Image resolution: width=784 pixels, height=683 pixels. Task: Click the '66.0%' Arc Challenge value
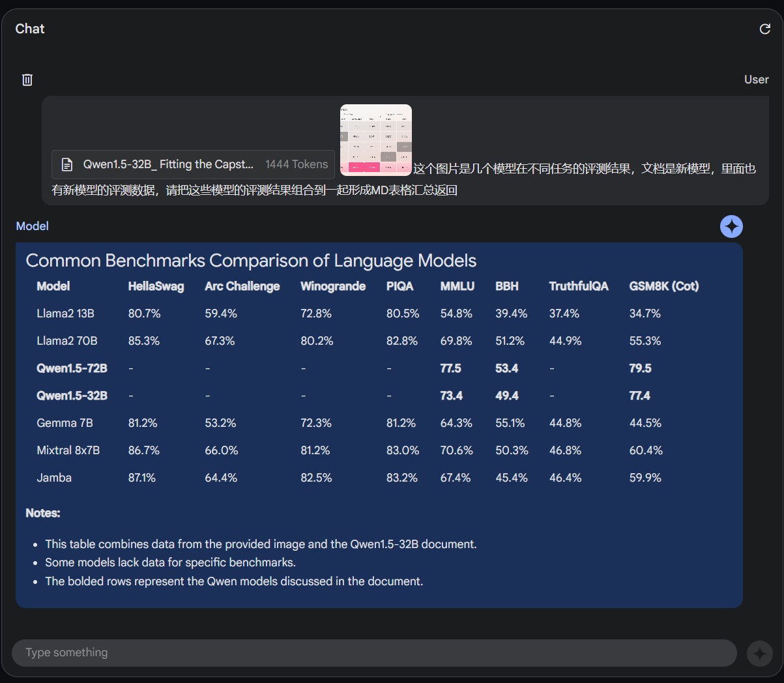coord(222,450)
